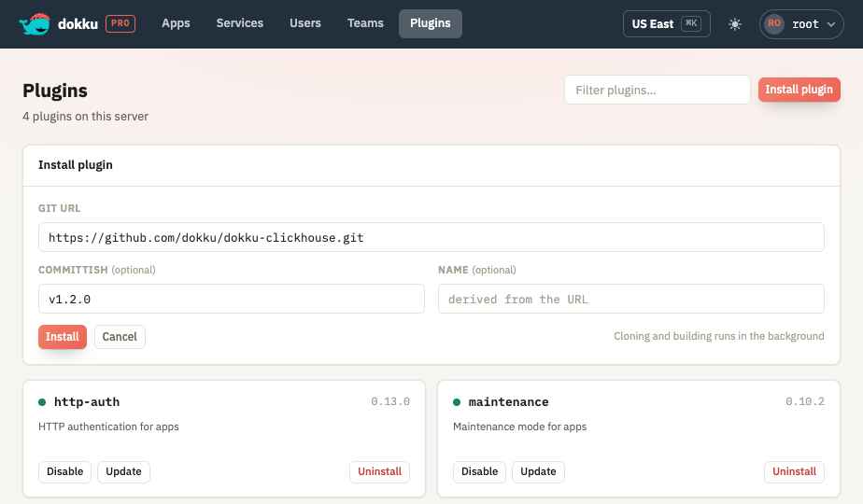
Task: Focus the Name optional field
Action: pos(631,299)
